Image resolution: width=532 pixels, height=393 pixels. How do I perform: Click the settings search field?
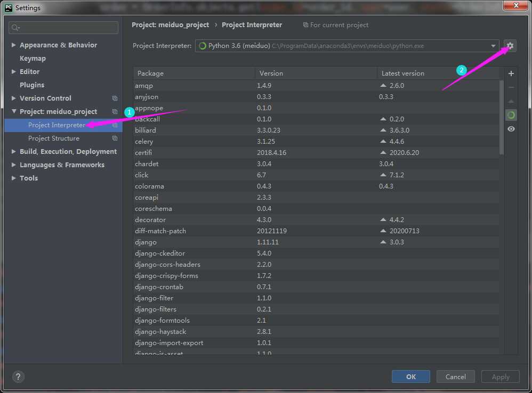(63, 28)
